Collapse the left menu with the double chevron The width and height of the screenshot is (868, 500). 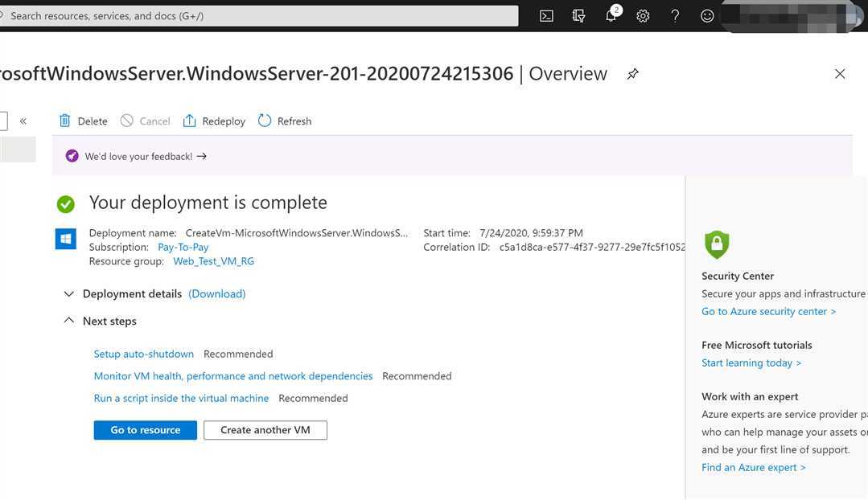[x=23, y=121]
